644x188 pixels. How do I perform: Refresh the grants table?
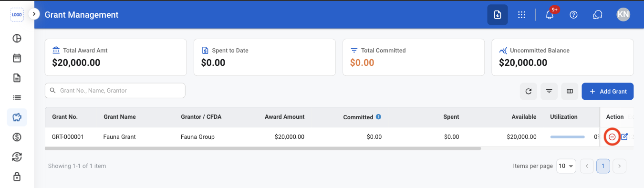(x=529, y=91)
